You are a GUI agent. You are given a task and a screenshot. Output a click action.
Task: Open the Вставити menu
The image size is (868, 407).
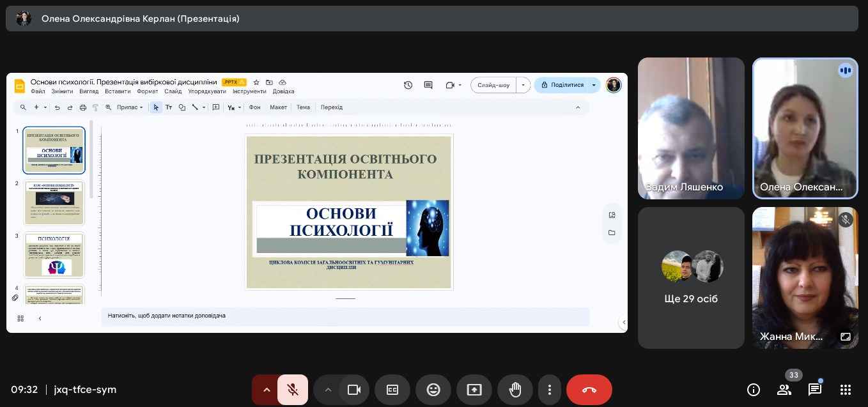[118, 91]
